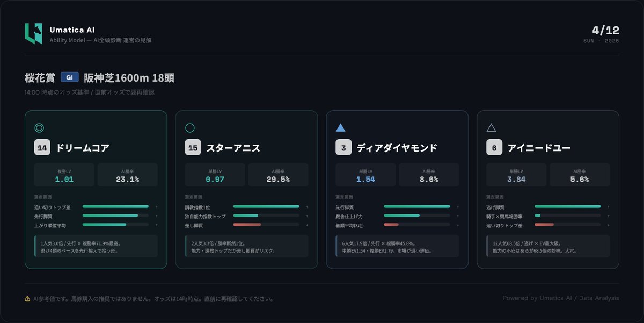
Task: Click the Powered by Umatica AI footer text
Action: (x=561, y=298)
